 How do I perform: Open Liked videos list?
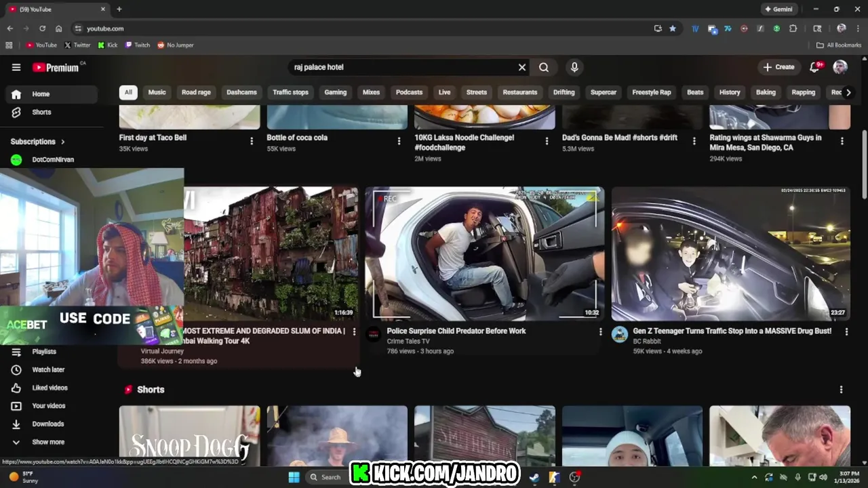pyautogui.click(x=51, y=388)
